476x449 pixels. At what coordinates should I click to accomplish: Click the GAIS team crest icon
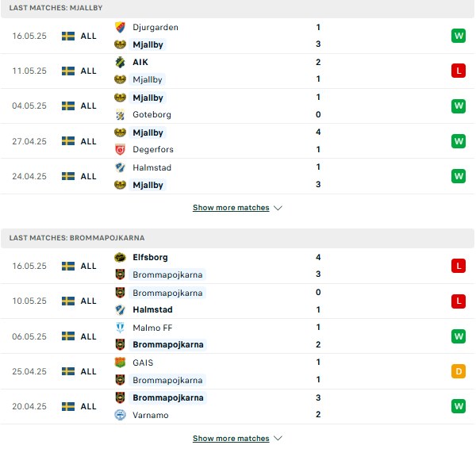point(120,363)
